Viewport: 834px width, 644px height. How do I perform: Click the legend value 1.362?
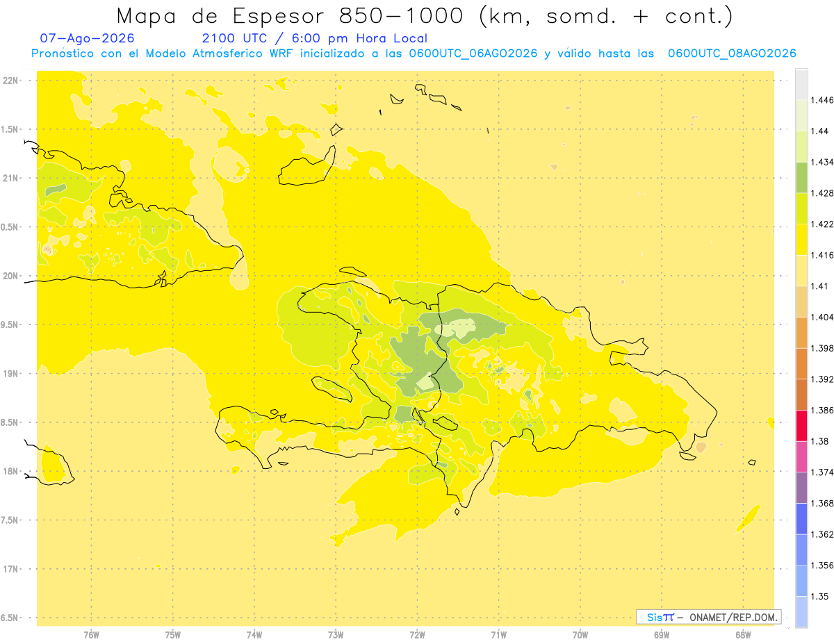click(x=823, y=534)
